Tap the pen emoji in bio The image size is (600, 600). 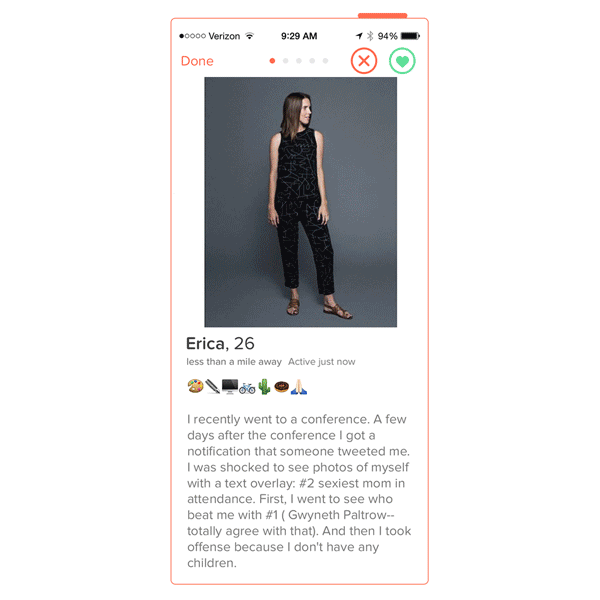(212, 386)
